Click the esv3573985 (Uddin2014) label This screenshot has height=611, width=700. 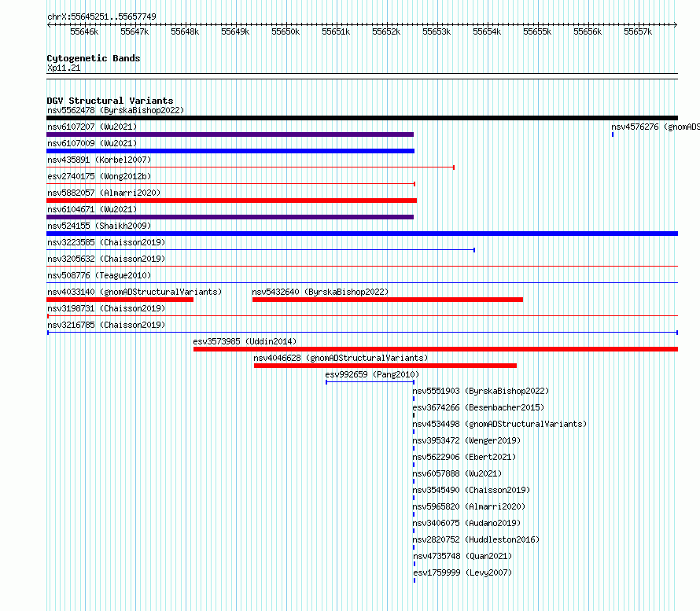coord(245,341)
